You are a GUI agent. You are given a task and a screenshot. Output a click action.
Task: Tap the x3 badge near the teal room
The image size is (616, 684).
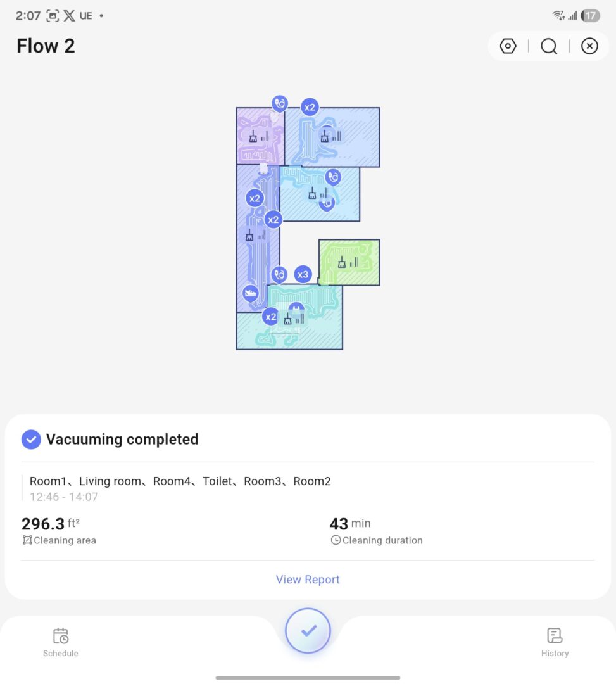[x=303, y=274]
